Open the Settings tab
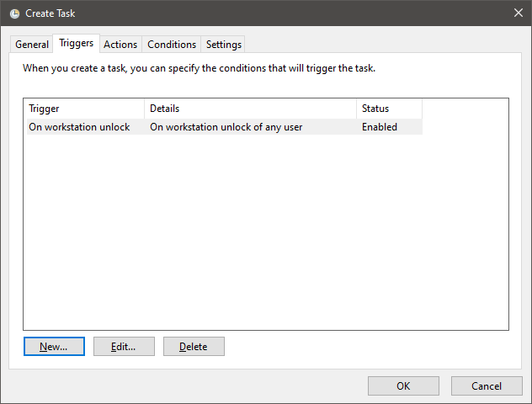 pos(224,45)
